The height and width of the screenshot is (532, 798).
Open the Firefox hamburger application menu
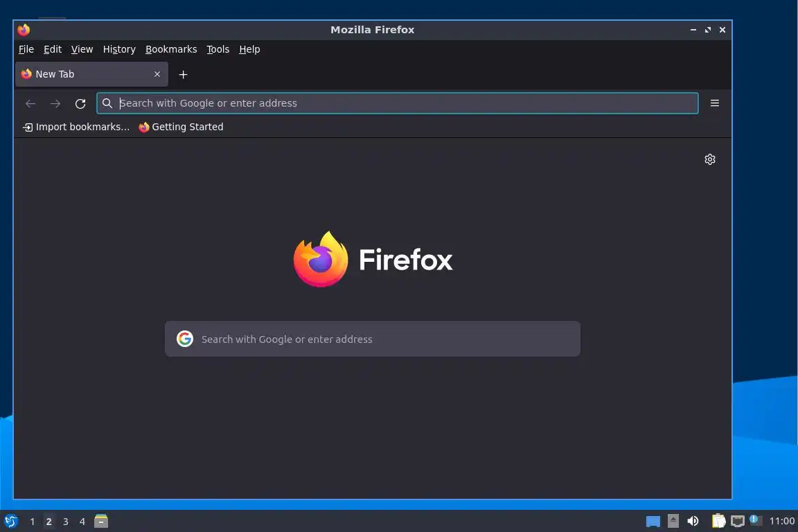(x=715, y=103)
